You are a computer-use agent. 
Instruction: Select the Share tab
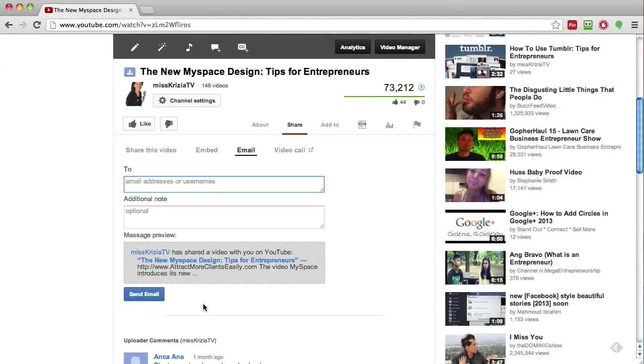pos(295,125)
